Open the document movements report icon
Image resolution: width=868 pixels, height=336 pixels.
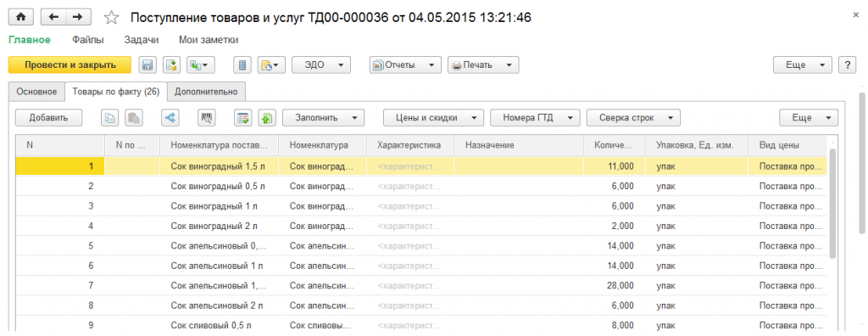pos(242,64)
